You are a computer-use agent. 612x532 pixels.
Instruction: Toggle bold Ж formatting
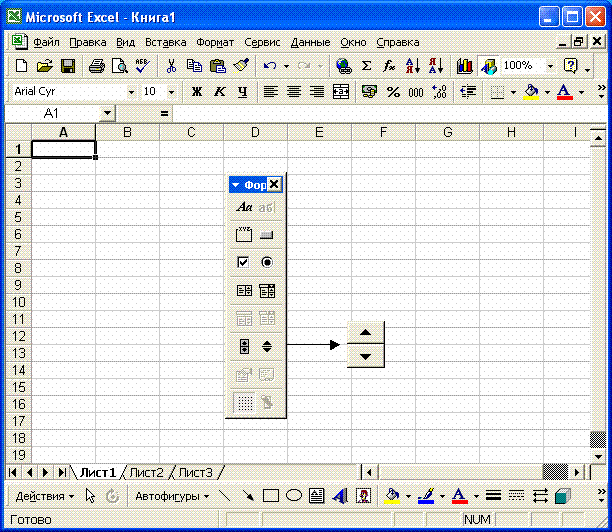pyautogui.click(x=197, y=92)
